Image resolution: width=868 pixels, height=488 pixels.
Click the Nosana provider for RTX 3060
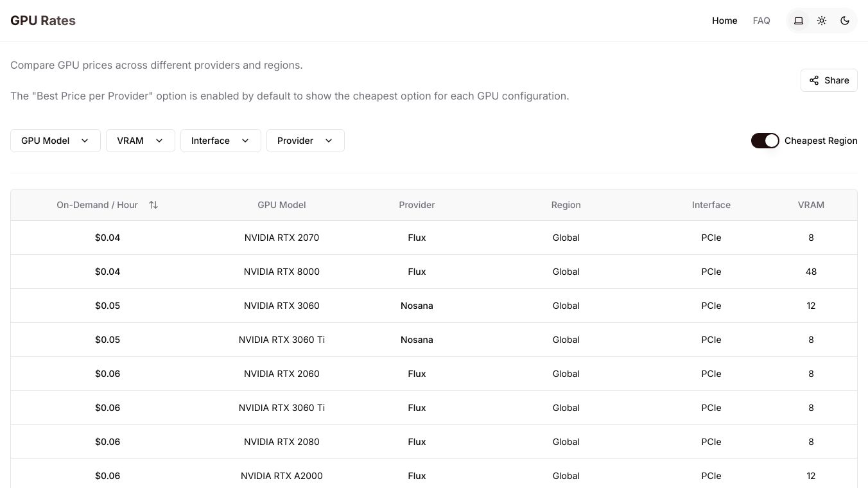417,306
